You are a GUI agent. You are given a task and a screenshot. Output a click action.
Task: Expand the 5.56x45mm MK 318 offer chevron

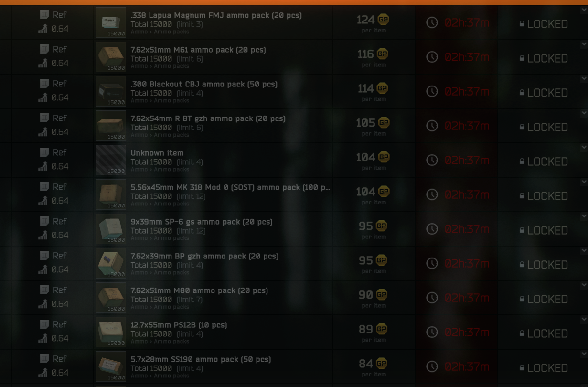[x=584, y=182]
